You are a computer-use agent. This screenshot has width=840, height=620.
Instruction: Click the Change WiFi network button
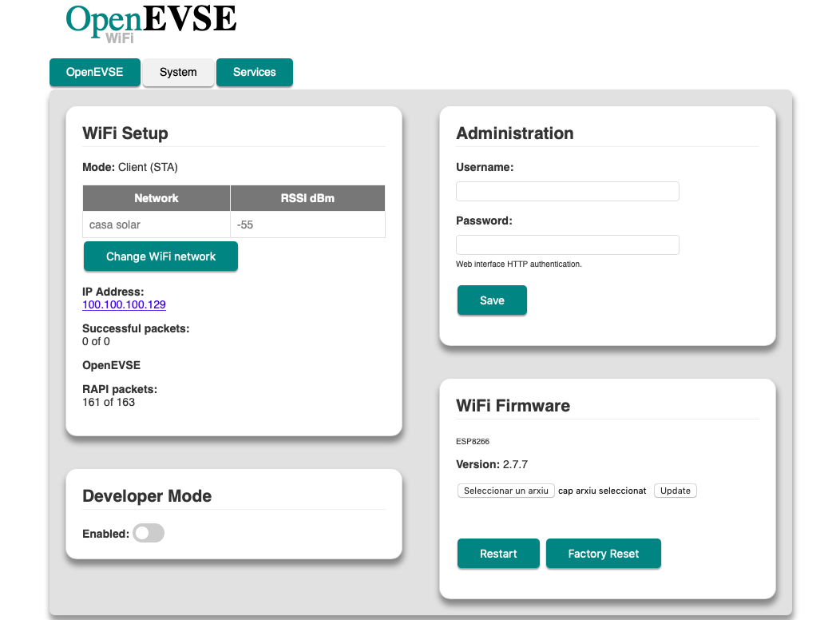click(160, 256)
